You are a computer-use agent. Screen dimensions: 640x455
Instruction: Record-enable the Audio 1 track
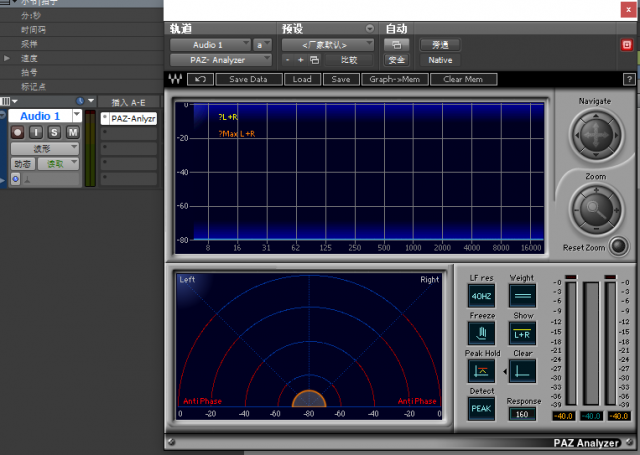tap(17, 132)
